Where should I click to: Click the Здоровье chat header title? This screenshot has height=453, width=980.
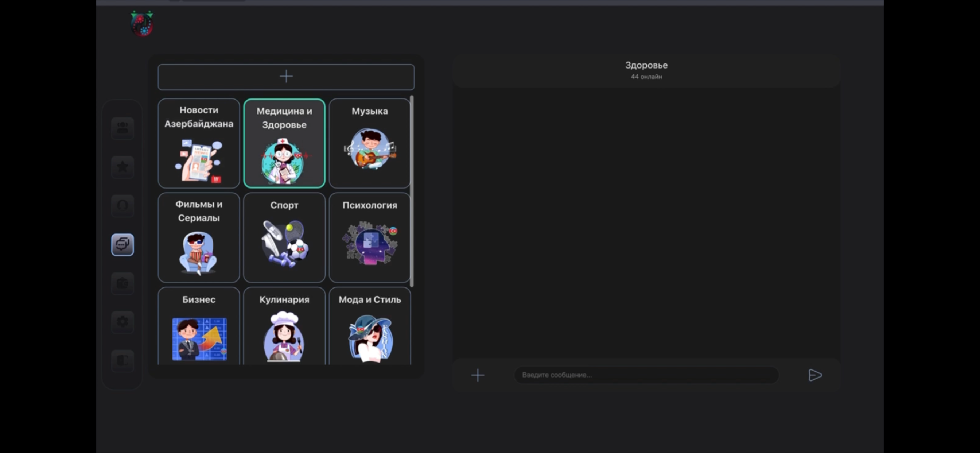(646, 66)
